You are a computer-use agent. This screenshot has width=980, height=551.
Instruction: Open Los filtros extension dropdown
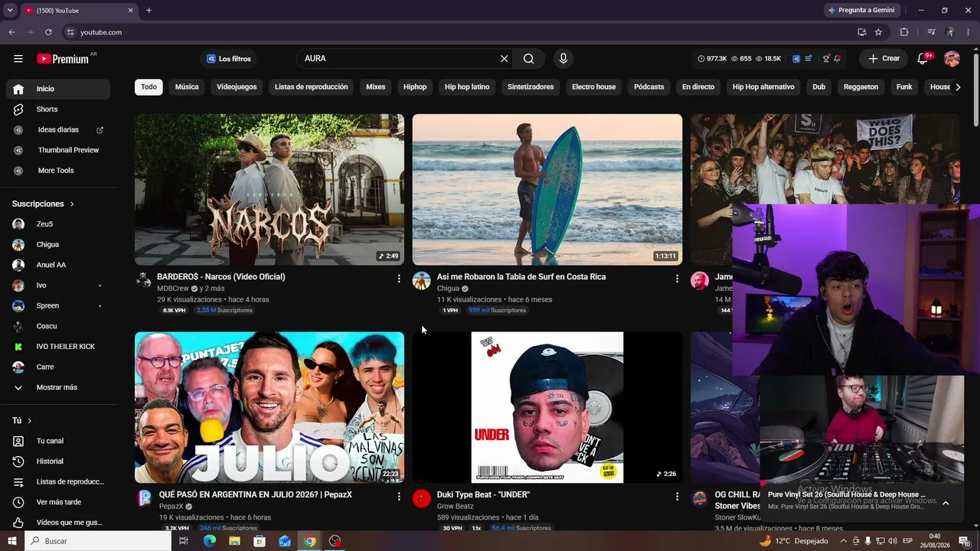[x=229, y=59]
